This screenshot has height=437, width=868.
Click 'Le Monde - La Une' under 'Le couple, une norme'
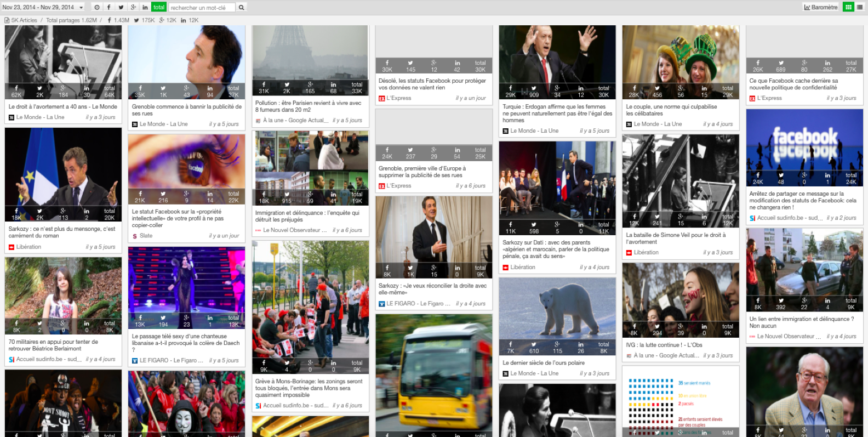pos(658,124)
